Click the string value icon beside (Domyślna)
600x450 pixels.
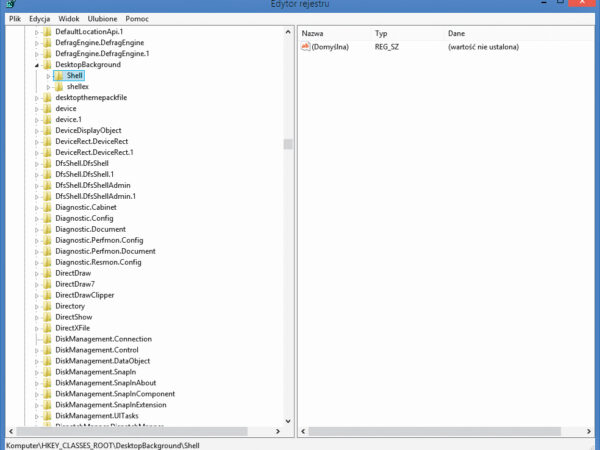tap(306, 47)
